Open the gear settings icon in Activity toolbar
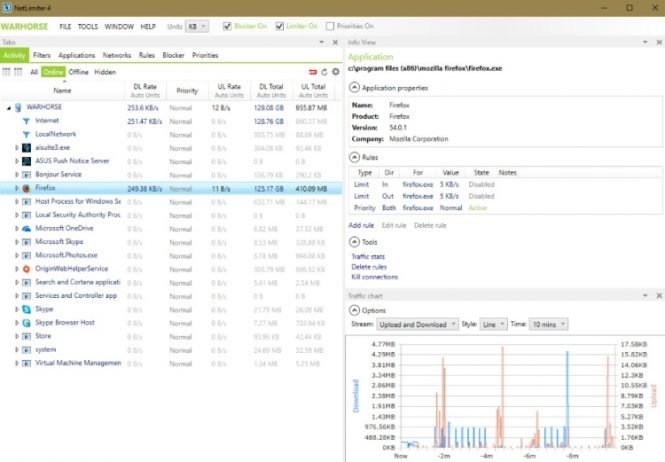The height and width of the screenshot is (462, 665). [335, 72]
